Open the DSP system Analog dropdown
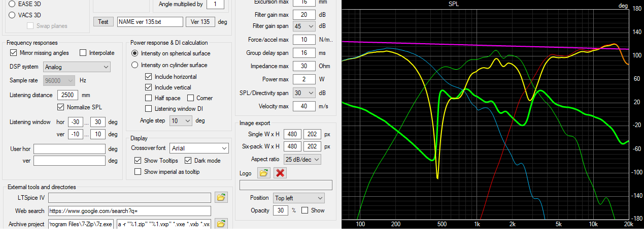The height and width of the screenshot is (244, 644). tap(77, 67)
